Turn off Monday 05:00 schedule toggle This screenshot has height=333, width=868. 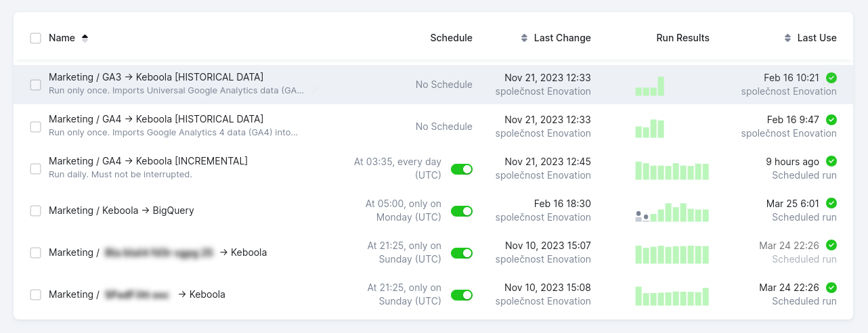(462, 210)
